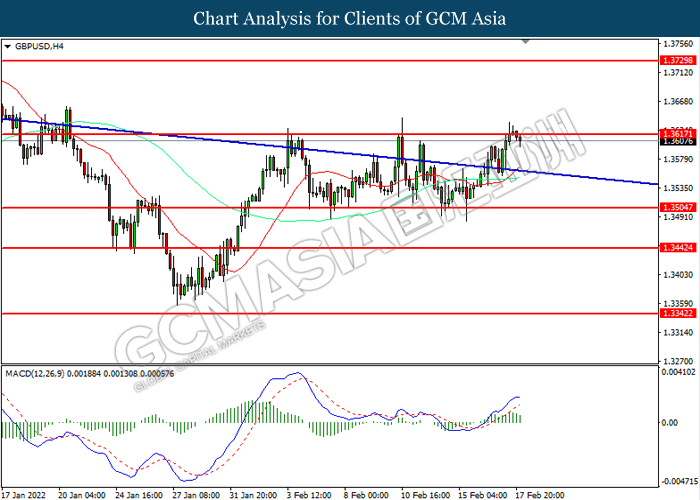Click the 31 Jan 20:00 time label
700x500 pixels.
(x=253, y=495)
